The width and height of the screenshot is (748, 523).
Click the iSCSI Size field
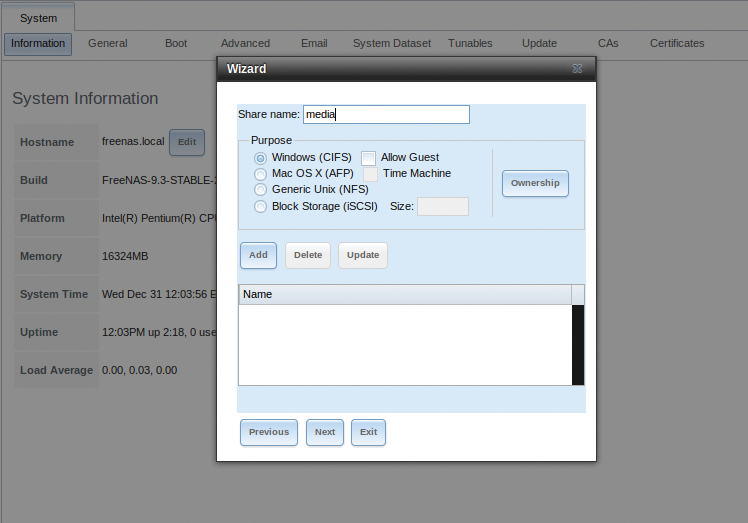(443, 207)
